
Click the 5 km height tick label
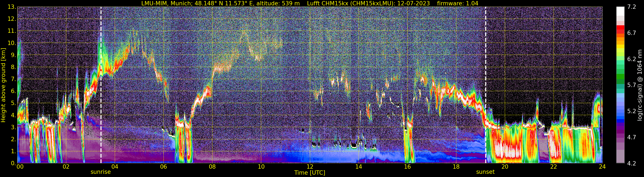coord(13,103)
